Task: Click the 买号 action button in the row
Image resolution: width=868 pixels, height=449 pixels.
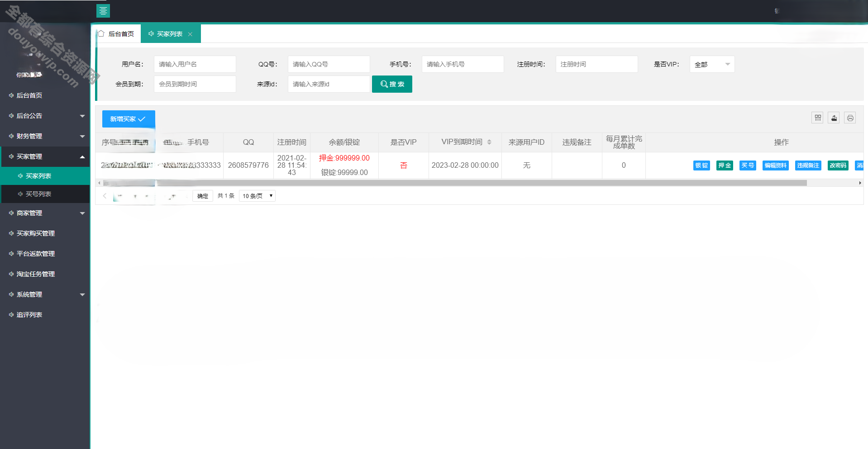Action: click(748, 165)
